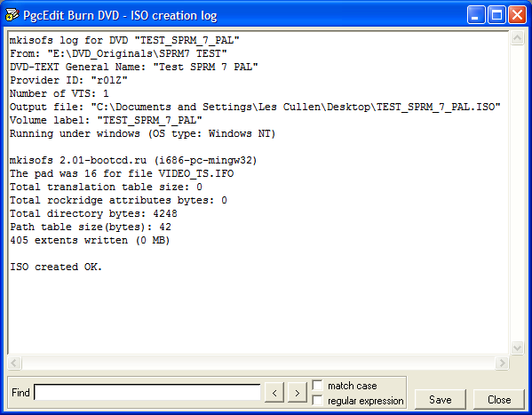Find the next match with the > button
532x415 pixels.
[x=298, y=393]
